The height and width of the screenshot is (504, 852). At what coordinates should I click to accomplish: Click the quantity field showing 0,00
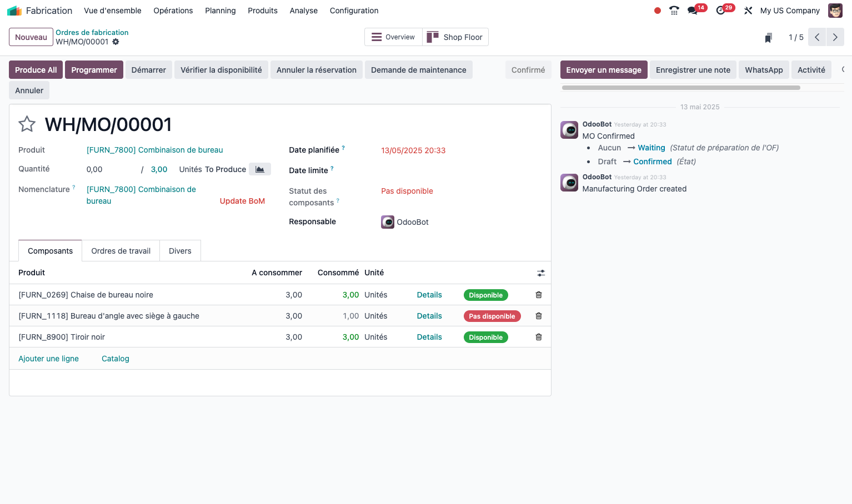(x=110, y=169)
